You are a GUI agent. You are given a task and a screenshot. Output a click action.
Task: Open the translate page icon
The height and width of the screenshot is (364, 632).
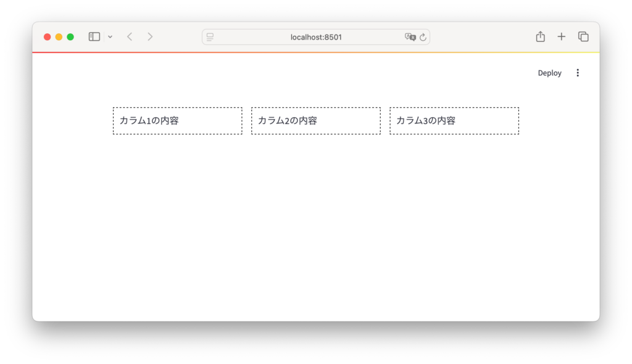(x=410, y=37)
